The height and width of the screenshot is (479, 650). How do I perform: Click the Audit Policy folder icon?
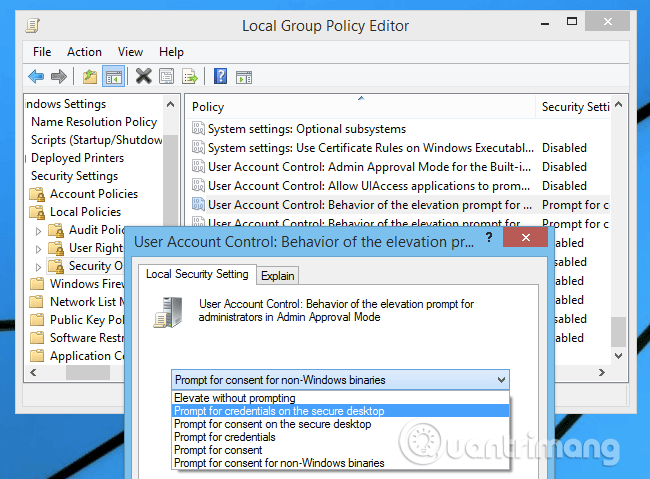(56, 230)
